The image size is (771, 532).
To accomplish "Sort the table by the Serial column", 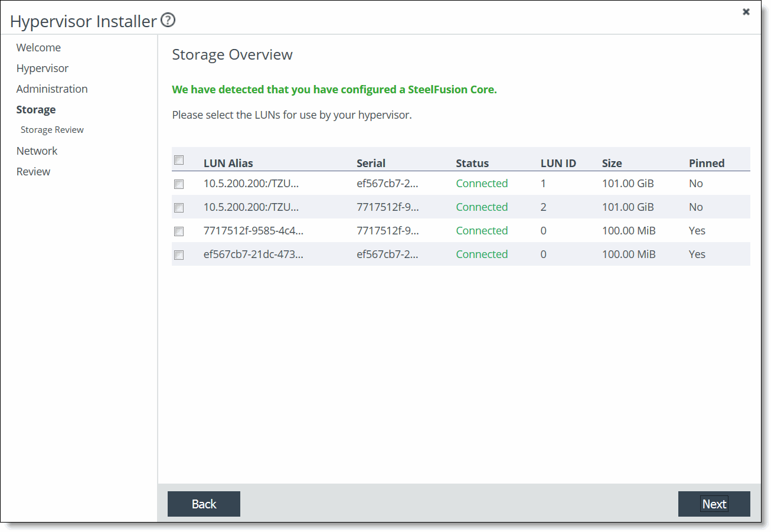I will [371, 163].
